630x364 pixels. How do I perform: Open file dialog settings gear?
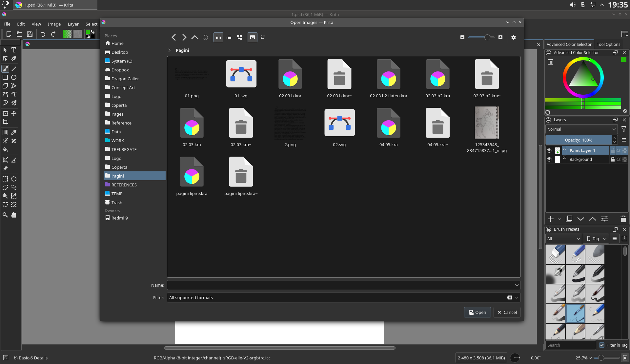pyautogui.click(x=514, y=37)
